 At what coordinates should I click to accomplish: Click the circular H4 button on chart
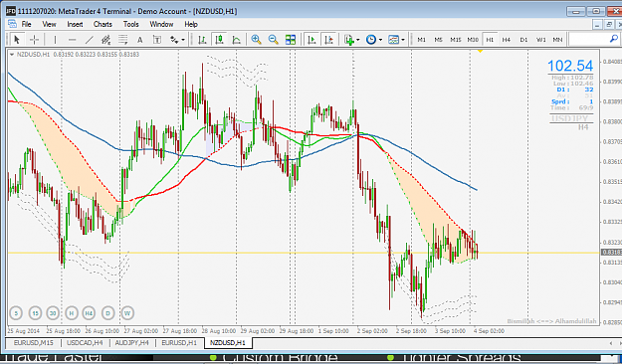(89, 313)
